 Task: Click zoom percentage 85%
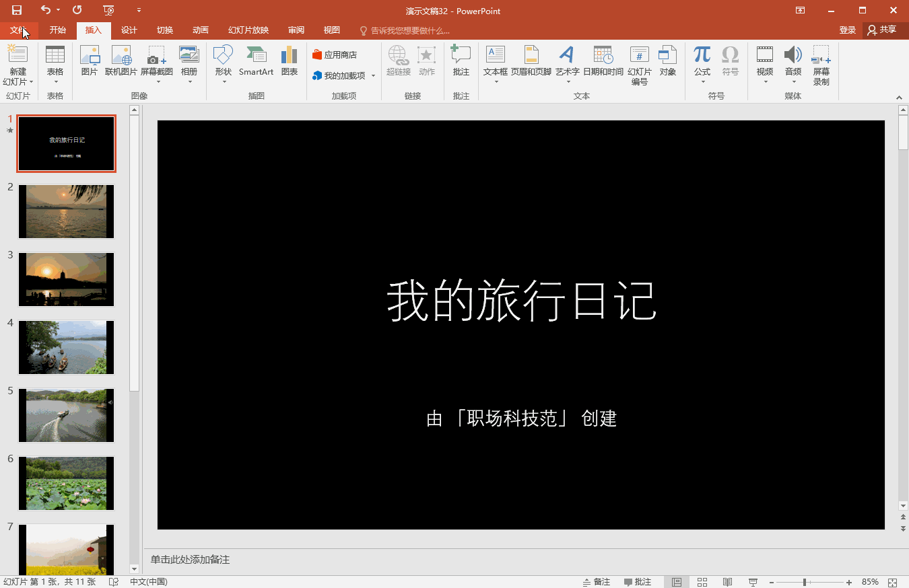tap(870, 582)
